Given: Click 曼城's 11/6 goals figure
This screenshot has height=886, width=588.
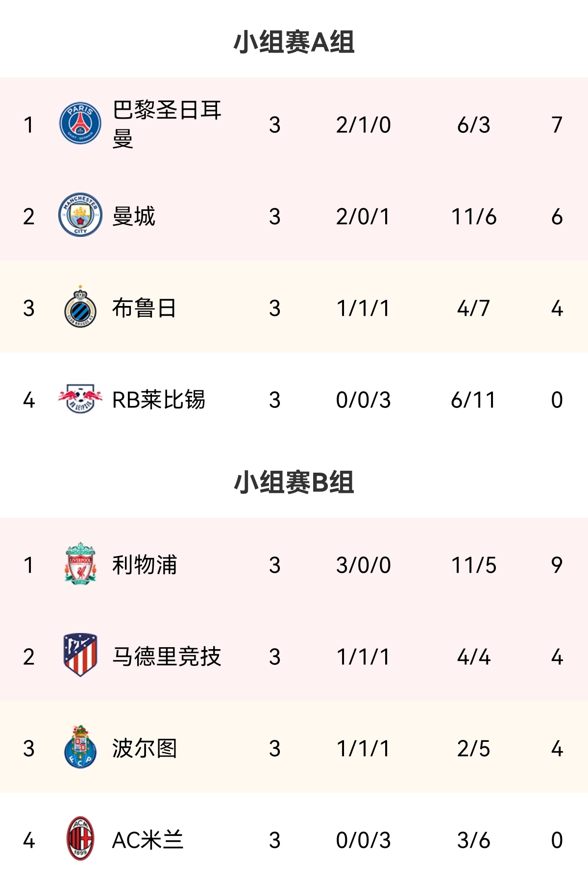Looking at the screenshot, I should (x=473, y=216).
